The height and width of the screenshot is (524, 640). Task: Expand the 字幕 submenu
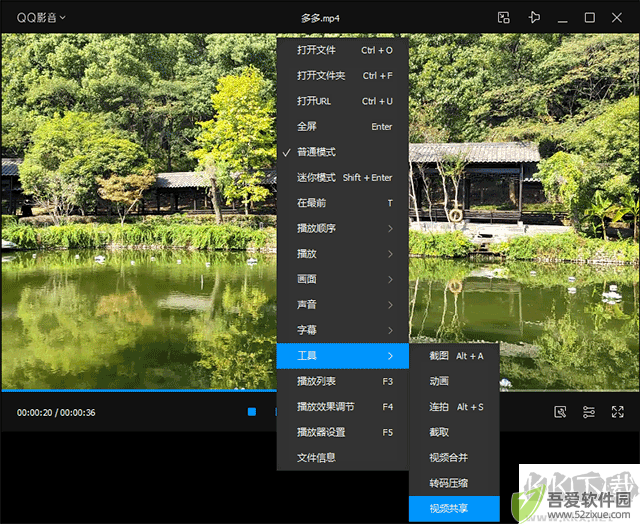[343, 330]
